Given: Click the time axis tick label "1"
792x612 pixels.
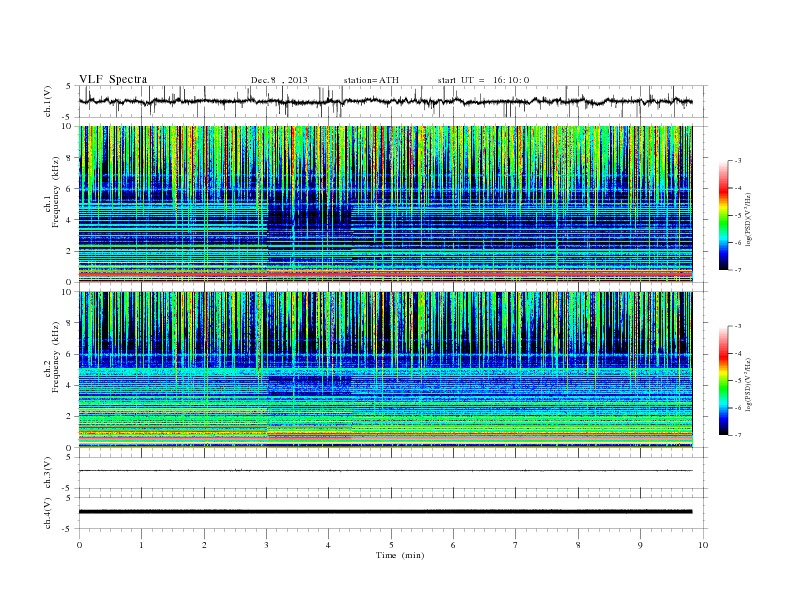Looking at the screenshot, I should point(141,545).
